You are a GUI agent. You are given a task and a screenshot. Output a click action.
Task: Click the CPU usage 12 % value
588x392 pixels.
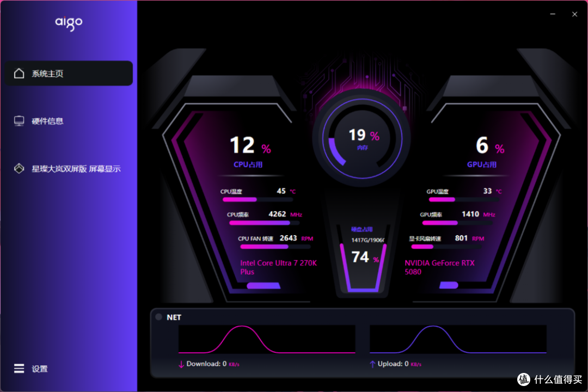[250, 145]
